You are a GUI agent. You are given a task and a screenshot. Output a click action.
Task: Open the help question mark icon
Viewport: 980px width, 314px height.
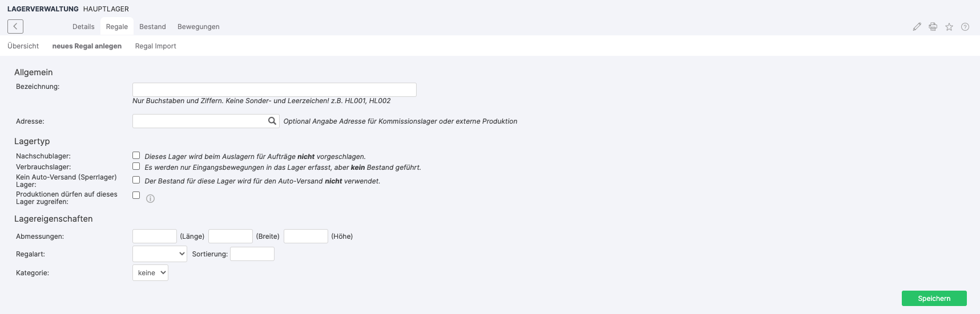[x=965, y=27]
